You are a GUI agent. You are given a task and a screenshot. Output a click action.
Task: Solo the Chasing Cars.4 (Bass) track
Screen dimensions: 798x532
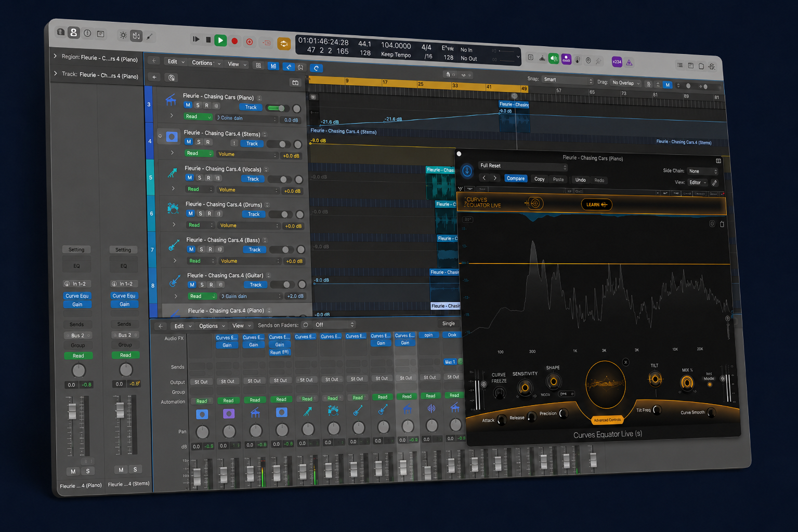tap(201, 249)
